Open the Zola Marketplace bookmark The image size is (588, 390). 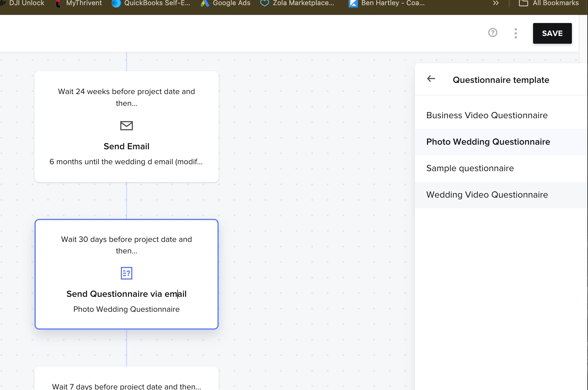297,3
